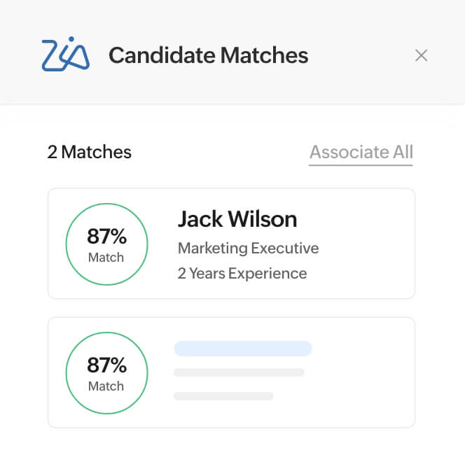Click the Associate All link
Image resolution: width=465 pixels, height=476 pixels.
[x=361, y=152]
